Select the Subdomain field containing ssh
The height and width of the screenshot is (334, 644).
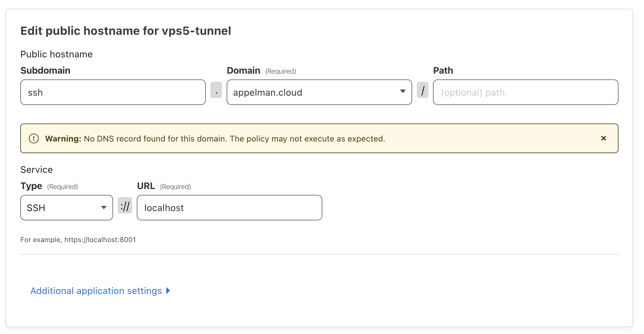tap(113, 92)
